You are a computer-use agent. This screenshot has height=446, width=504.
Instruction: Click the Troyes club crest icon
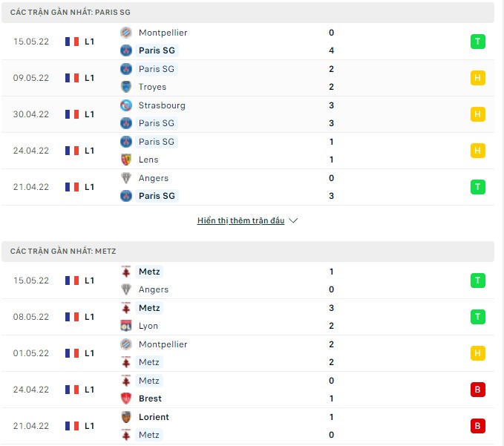point(125,87)
